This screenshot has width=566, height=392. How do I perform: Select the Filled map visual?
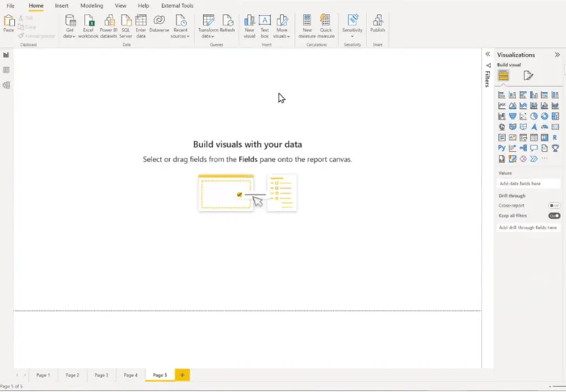click(512, 127)
